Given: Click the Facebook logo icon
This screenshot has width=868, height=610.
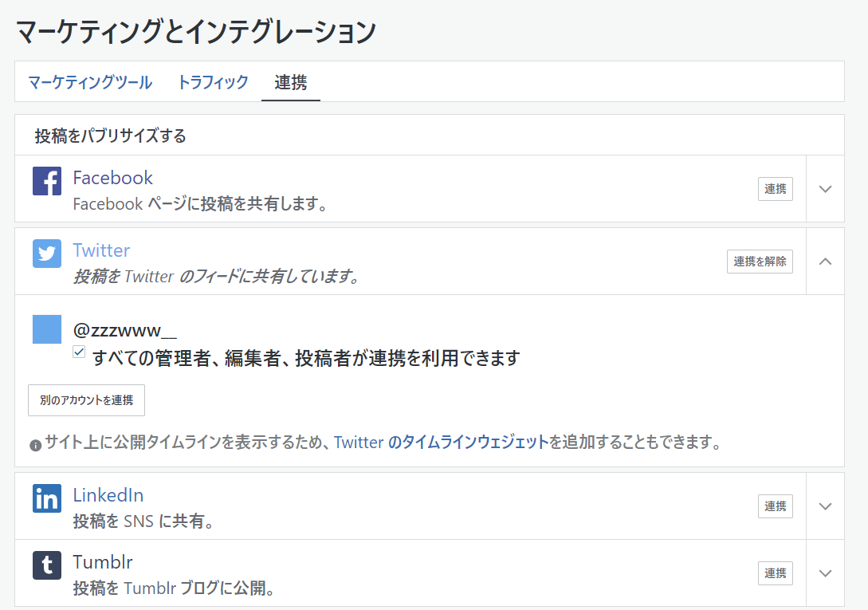Looking at the screenshot, I should [x=47, y=181].
